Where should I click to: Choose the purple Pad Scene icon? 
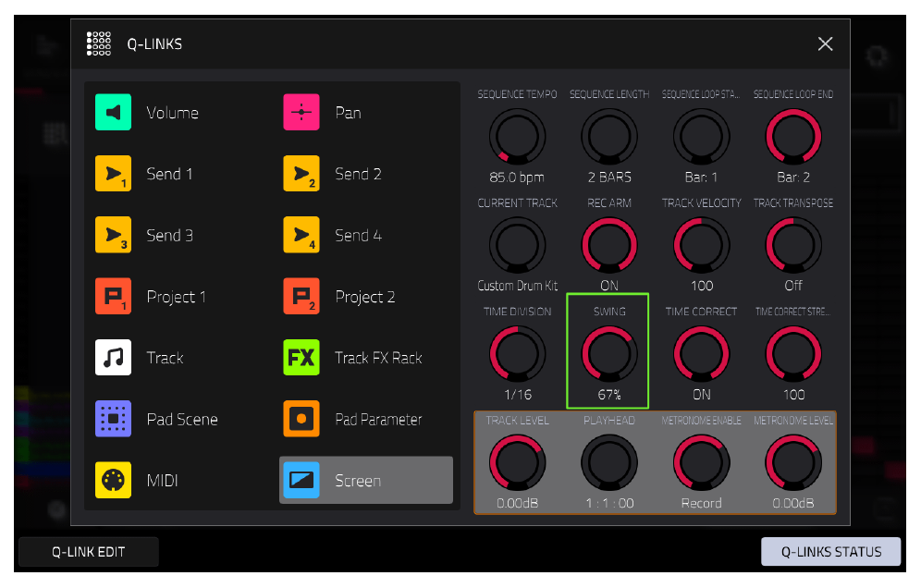click(x=114, y=419)
